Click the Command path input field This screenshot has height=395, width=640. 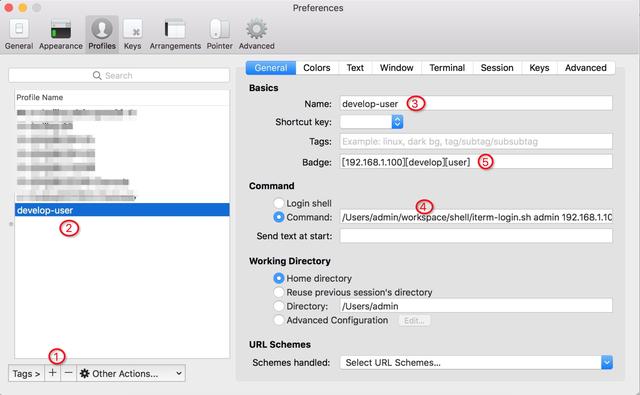pyautogui.click(x=476, y=217)
